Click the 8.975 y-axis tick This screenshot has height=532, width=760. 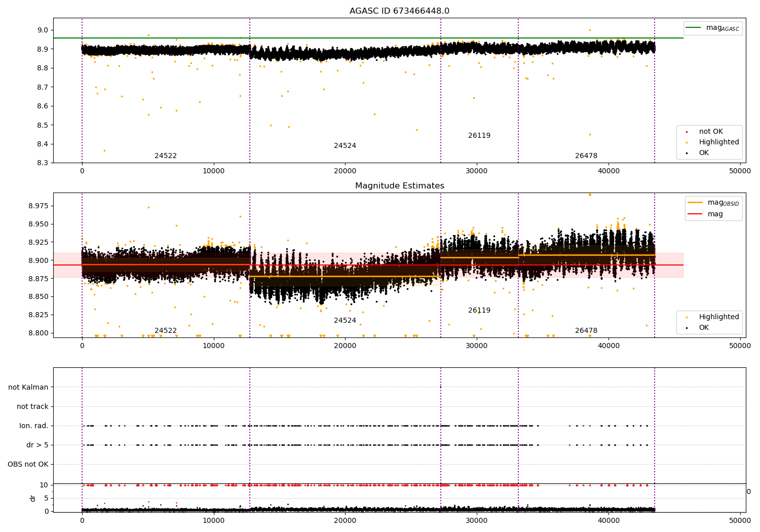point(39,206)
